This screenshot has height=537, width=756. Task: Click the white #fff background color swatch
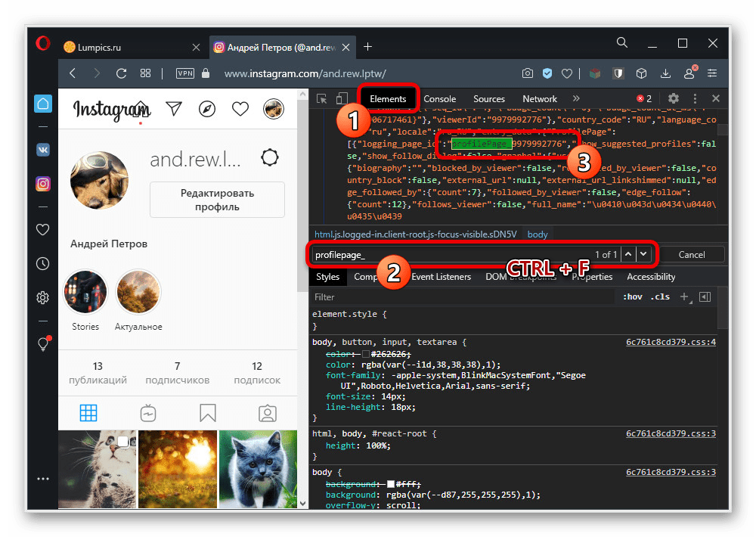(391, 483)
